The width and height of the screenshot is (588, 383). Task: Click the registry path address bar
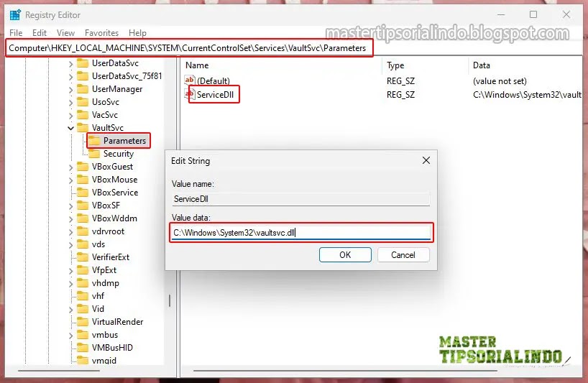(x=189, y=48)
